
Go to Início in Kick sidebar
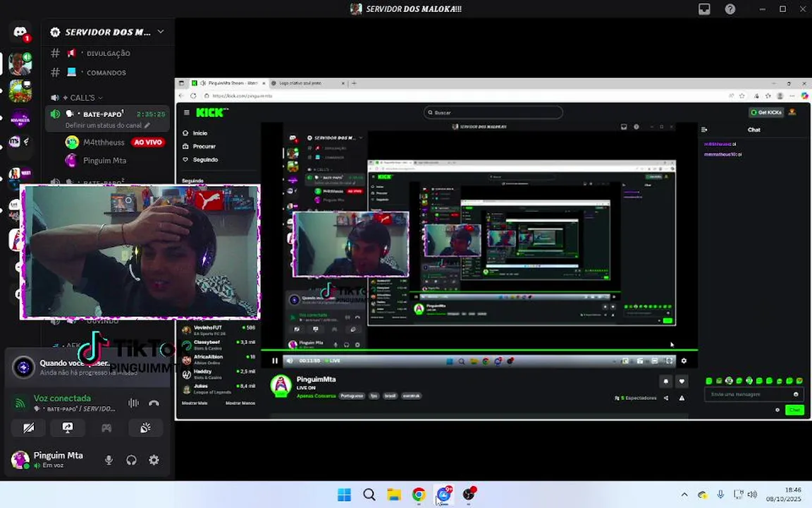coord(200,133)
